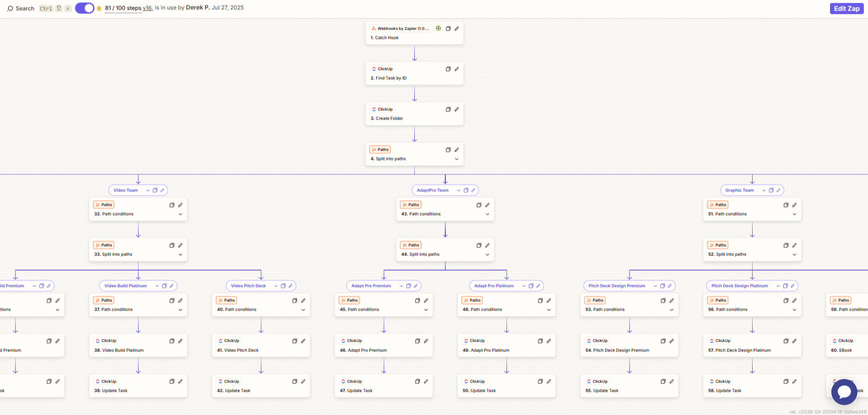Image resolution: width=868 pixels, height=415 pixels.
Task: Edit step 4 Split into paths
Action: point(456,149)
